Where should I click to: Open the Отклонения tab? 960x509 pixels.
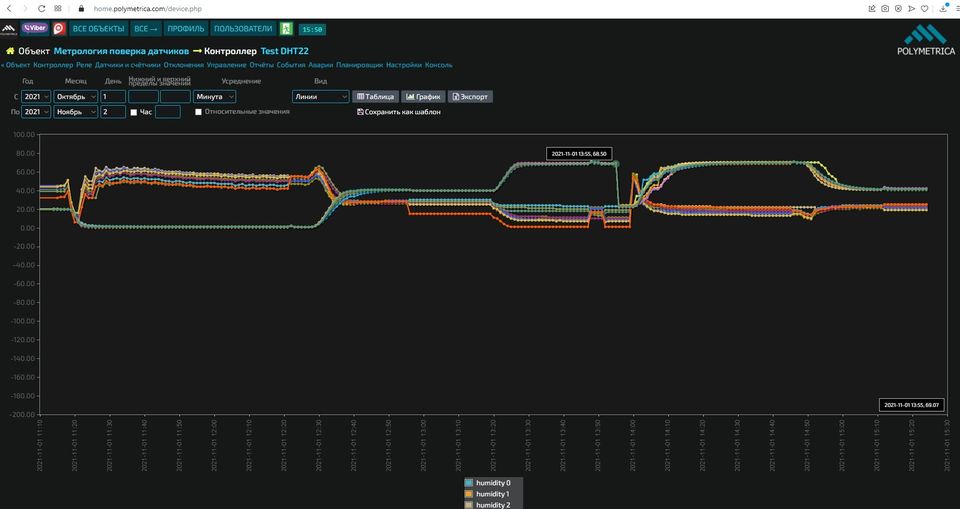tap(184, 65)
